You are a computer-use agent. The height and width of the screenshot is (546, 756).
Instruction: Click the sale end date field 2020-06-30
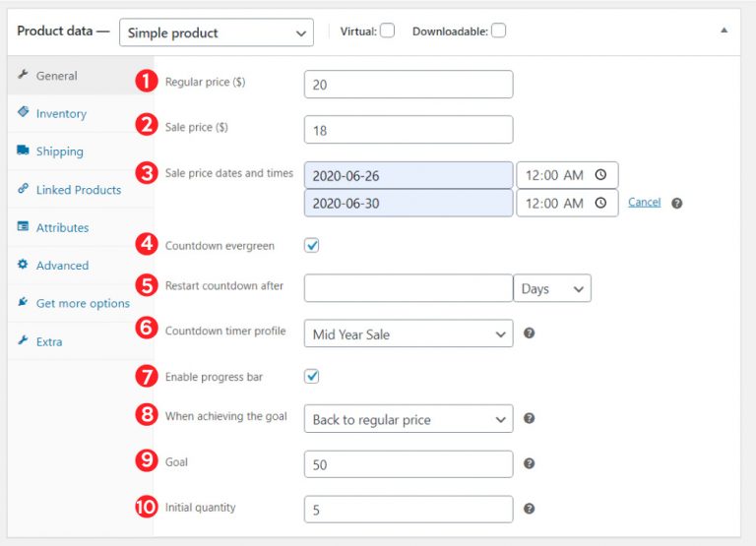[x=409, y=203]
